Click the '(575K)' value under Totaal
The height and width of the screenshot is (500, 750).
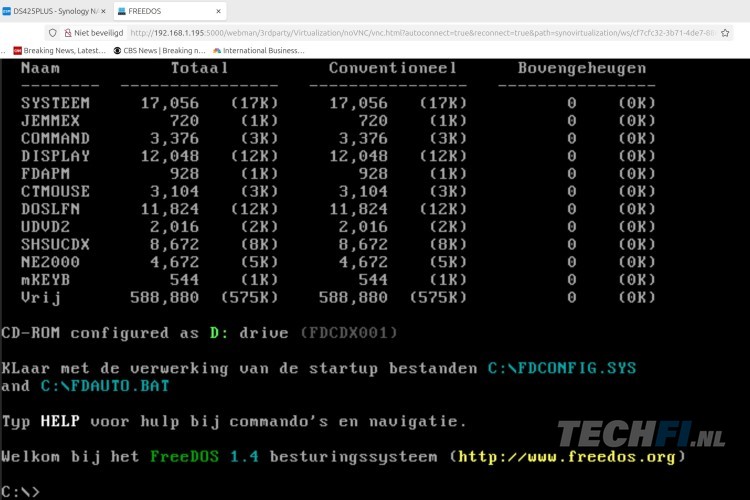tap(249, 298)
